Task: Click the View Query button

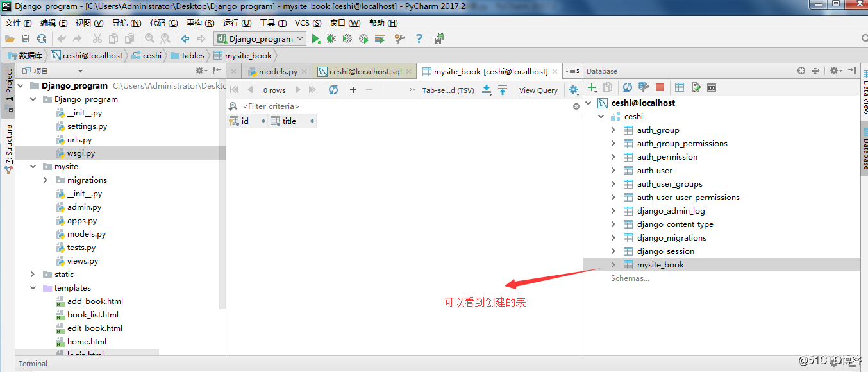Action: (538, 90)
